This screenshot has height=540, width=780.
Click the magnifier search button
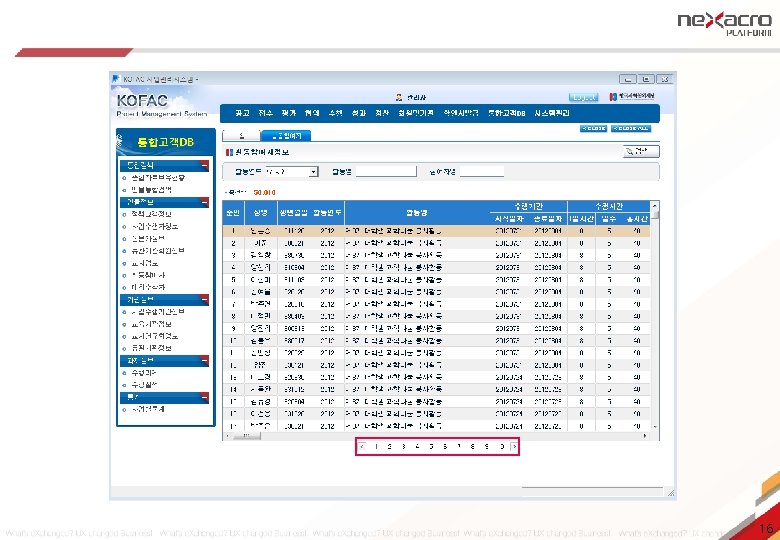tap(641, 151)
